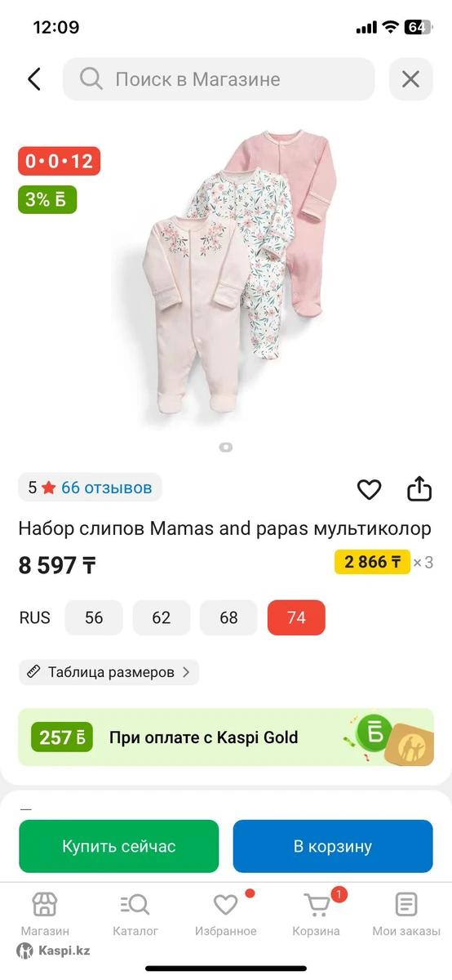Open the 66 отзывов reviews link

pos(107,488)
